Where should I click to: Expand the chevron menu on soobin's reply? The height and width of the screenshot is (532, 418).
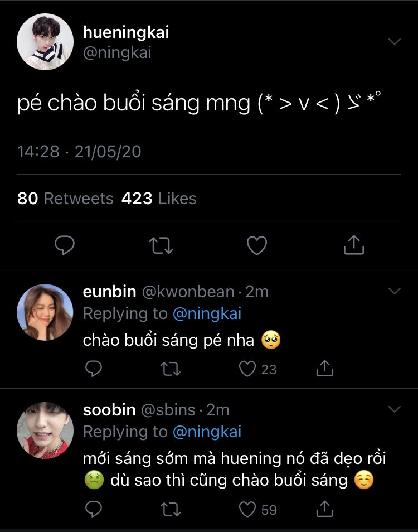395,409
